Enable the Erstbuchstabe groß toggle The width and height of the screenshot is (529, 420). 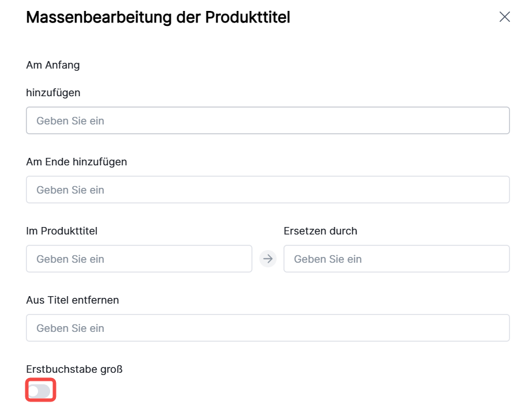pos(40,391)
